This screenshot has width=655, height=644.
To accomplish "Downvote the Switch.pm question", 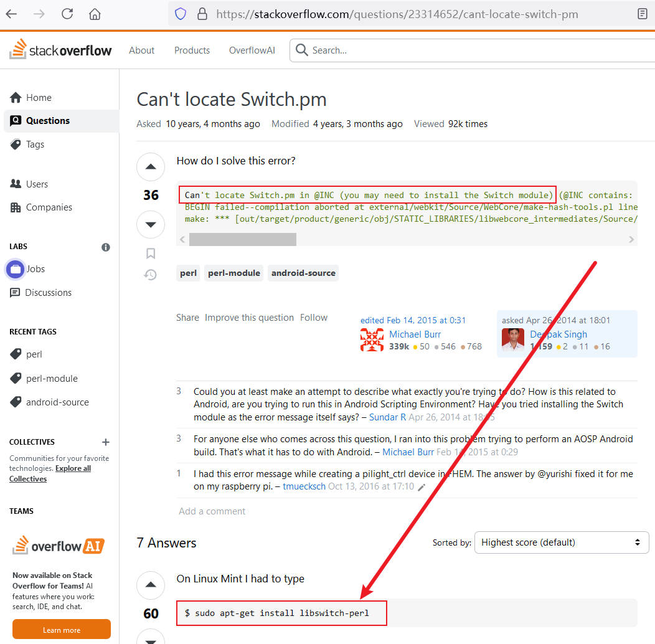I will point(151,224).
